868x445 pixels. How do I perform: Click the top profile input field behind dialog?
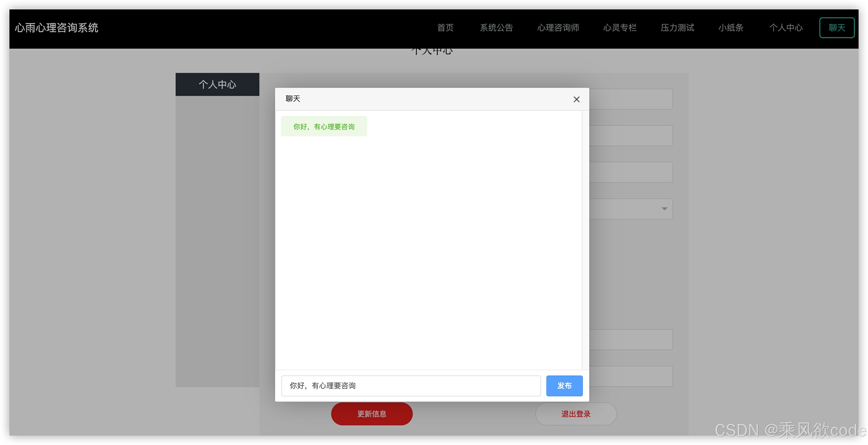click(x=631, y=99)
